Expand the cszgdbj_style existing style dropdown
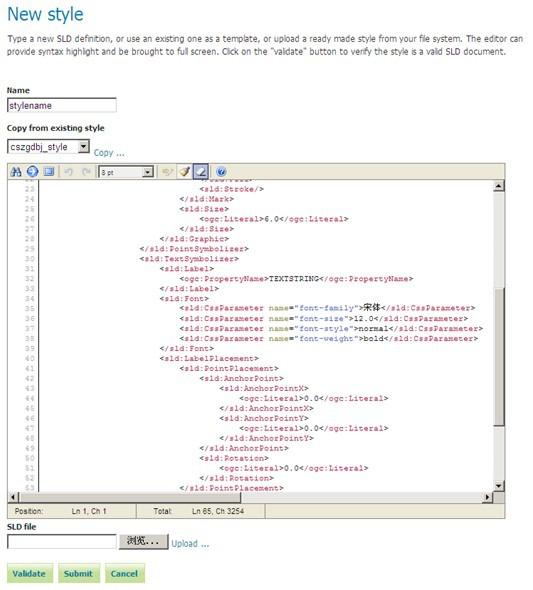 tap(48, 147)
